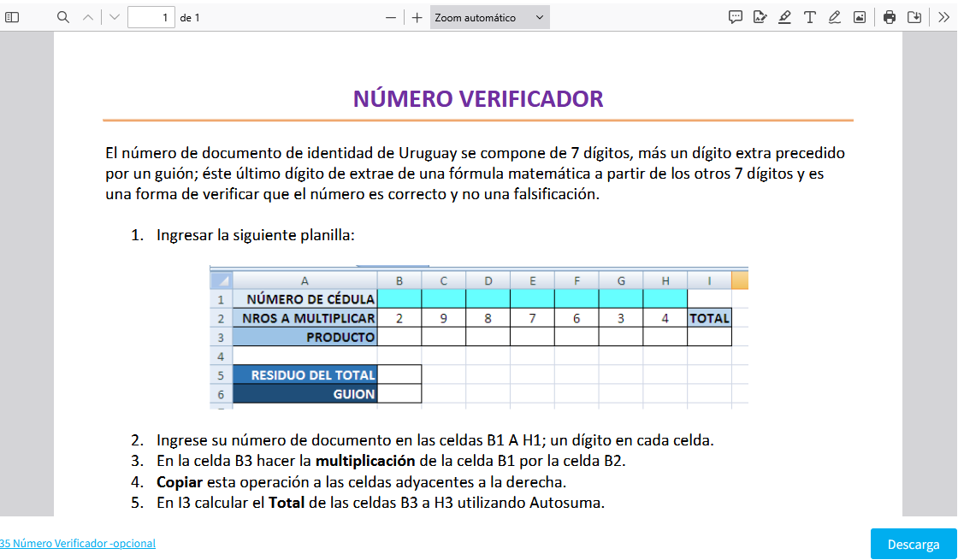Select the add text tool
This screenshot has height=560, width=958.
[x=809, y=17]
